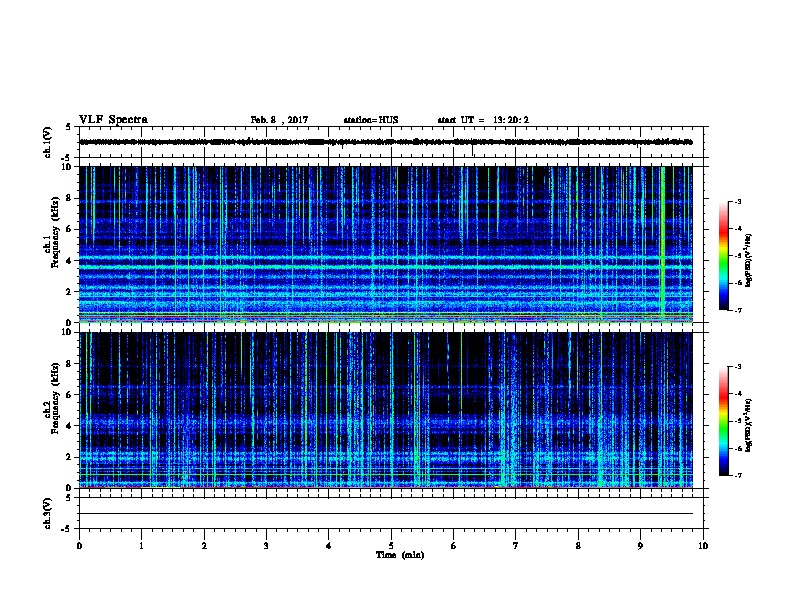
Task: Click tick label "3" on the Time axis
Action: [x=266, y=545]
